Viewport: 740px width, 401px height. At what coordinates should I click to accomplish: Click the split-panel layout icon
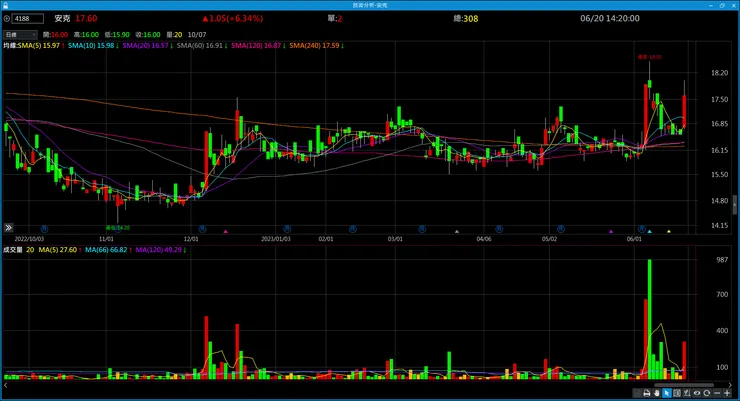pos(677,393)
